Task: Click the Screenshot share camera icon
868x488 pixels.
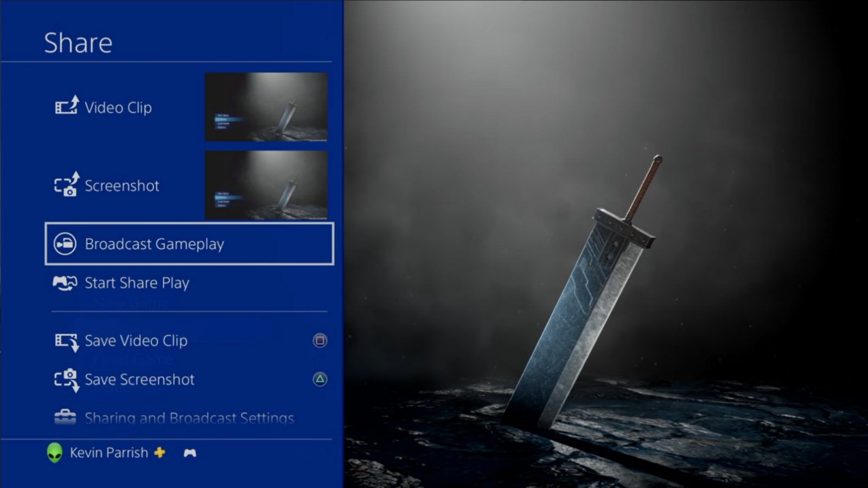Action: point(67,184)
